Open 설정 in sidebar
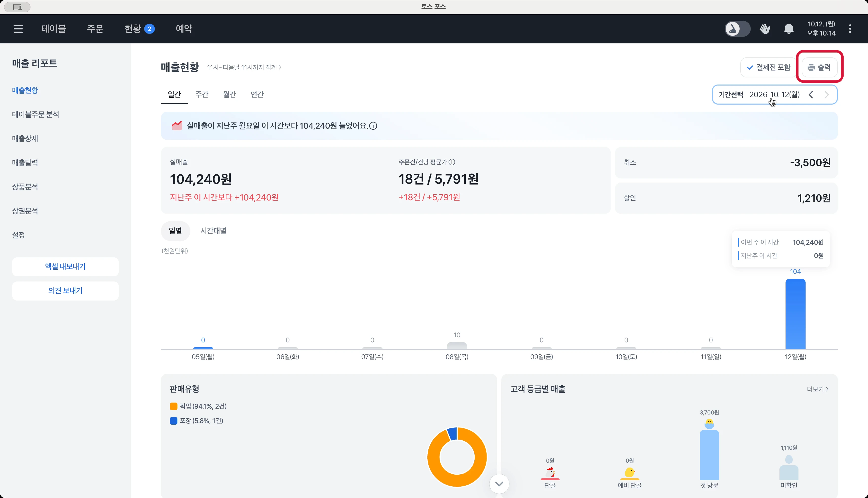The height and width of the screenshot is (498, 868). (19, 235)
